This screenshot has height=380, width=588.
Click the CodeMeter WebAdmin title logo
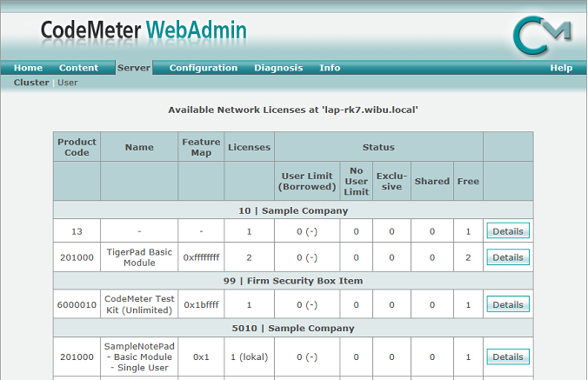144,30
